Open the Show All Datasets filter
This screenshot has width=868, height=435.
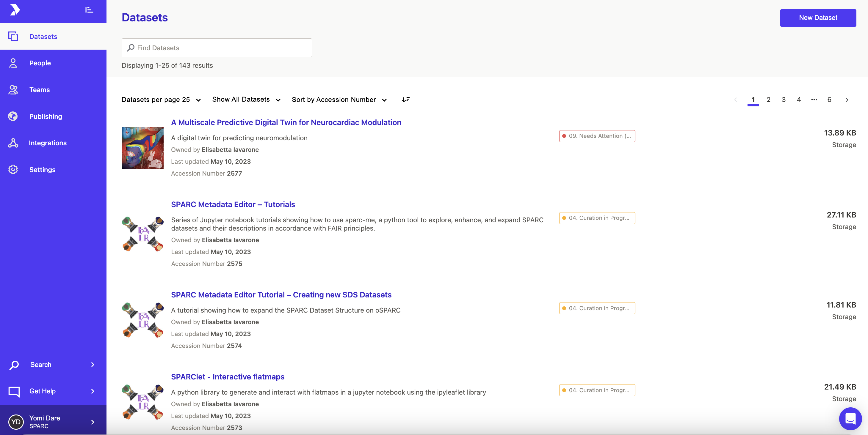[246, 99]
